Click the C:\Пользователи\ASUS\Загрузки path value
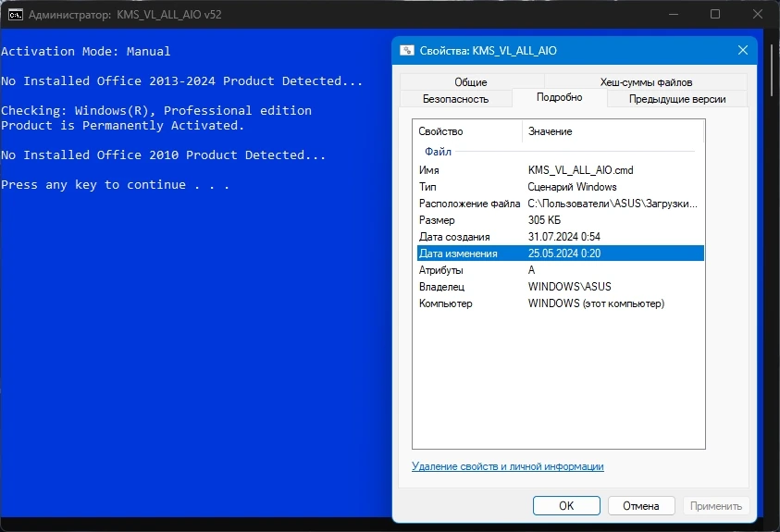The image size is (780, 532). tap(613, 204)
